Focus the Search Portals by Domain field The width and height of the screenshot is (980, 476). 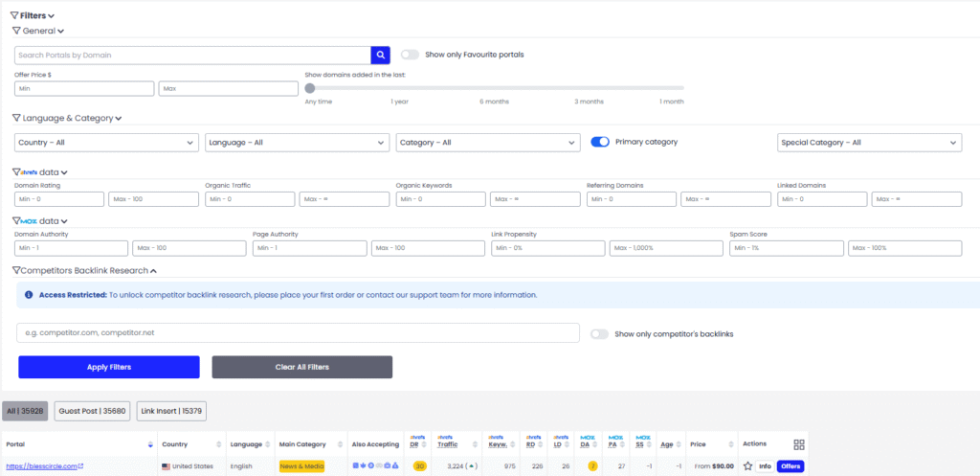pos(192,56)
